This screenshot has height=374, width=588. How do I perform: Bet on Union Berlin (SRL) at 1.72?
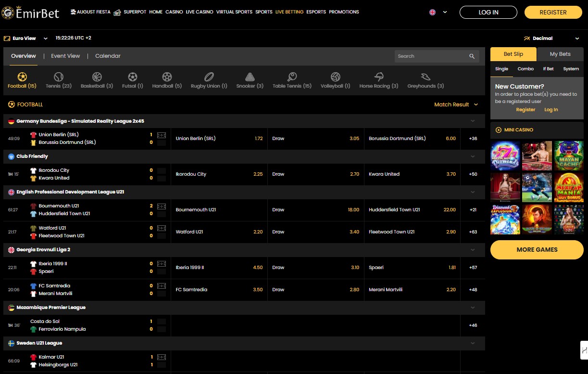[219, 139]
